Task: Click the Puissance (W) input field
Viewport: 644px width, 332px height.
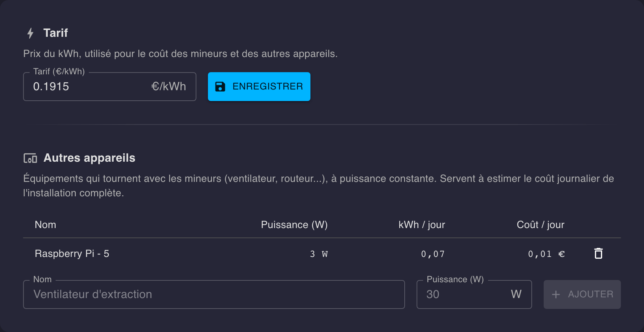Action: [474, 294]
